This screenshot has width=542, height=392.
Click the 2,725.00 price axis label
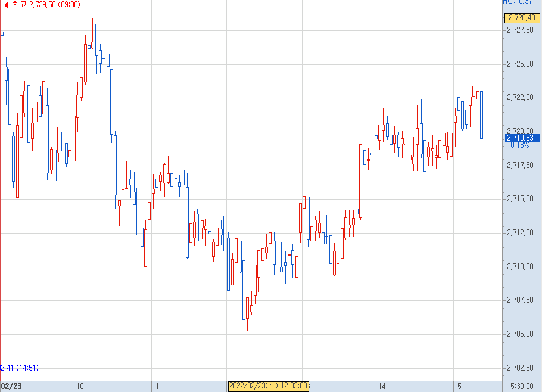pos(520,64)
